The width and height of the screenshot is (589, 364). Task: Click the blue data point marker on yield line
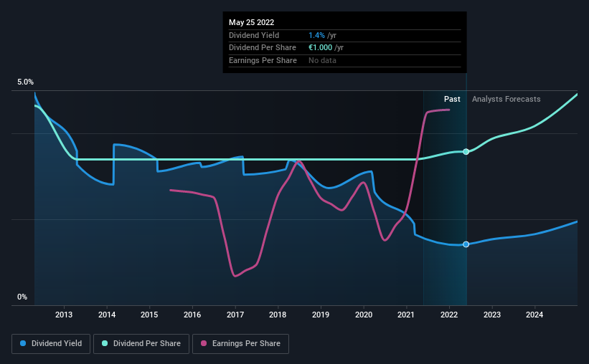(x=466, y=244)
